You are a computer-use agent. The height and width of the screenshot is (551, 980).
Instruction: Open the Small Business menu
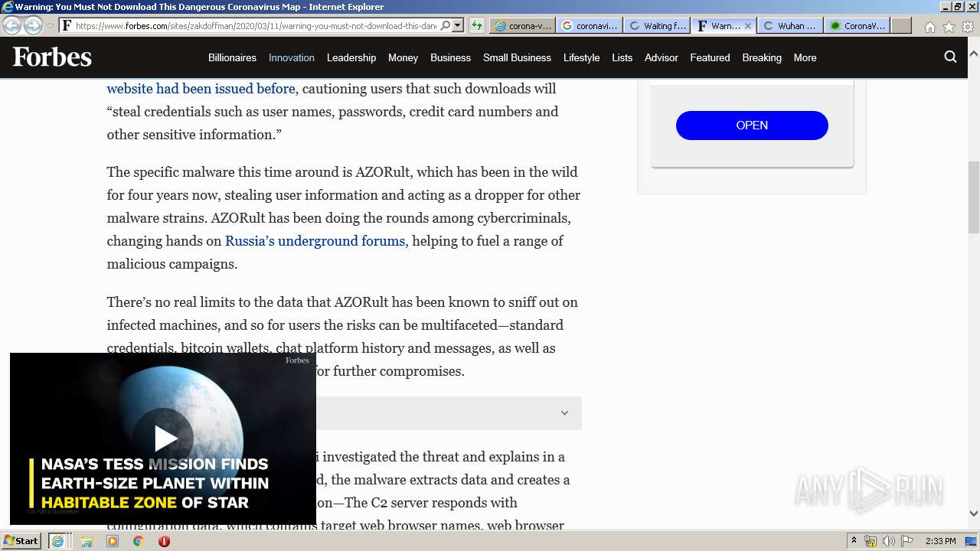tap(517, 57)
